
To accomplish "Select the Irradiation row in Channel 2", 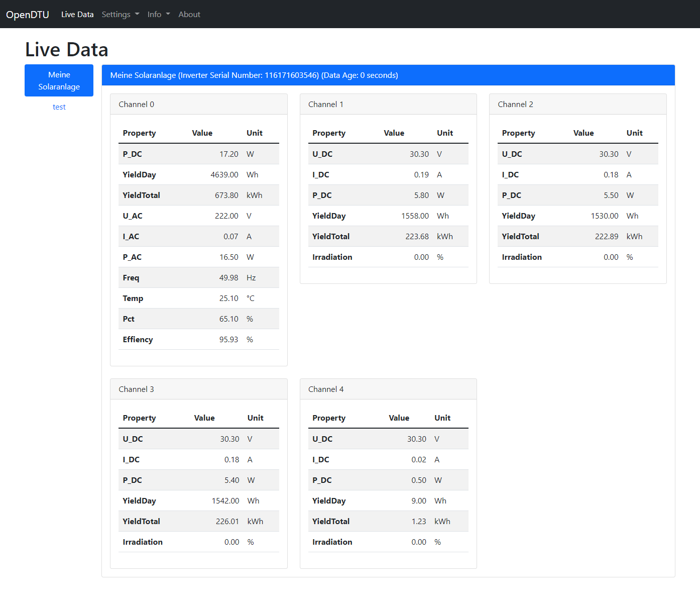I will pos(577,257).
